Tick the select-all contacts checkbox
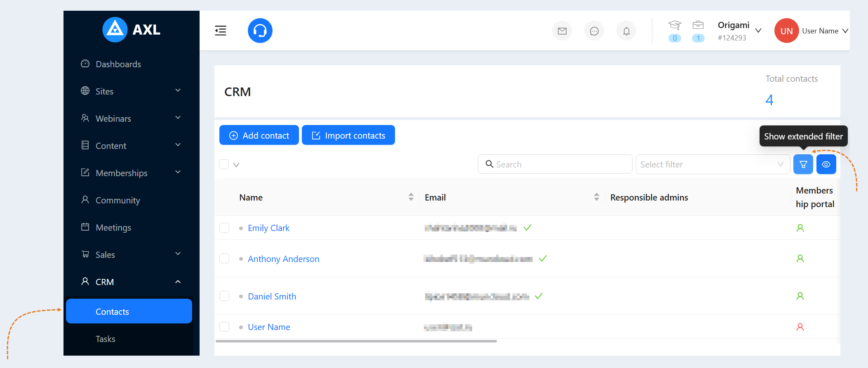Screen dimensions: 868x368 [224, 164]
